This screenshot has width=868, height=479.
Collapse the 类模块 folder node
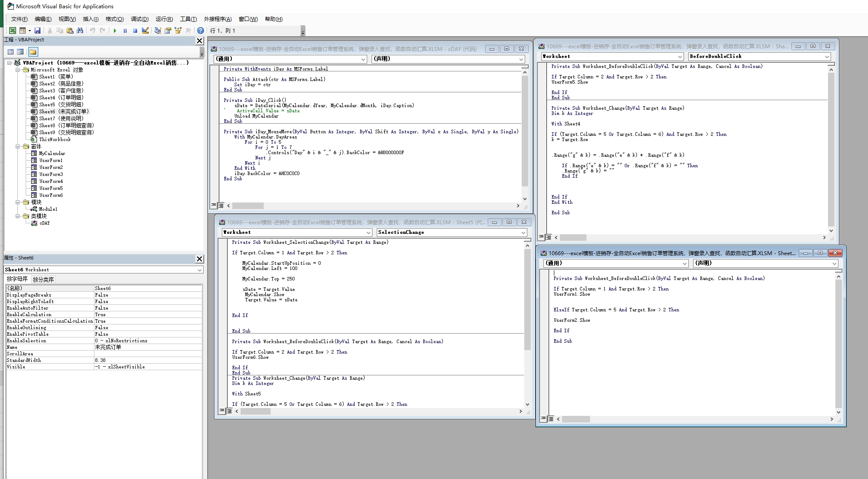[18, 216]
